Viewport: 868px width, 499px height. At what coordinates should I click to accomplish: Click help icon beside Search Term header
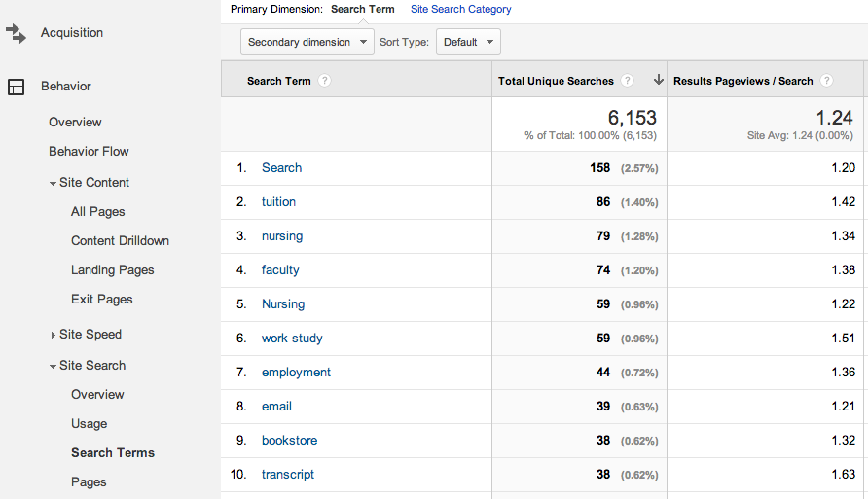(325, 81)
